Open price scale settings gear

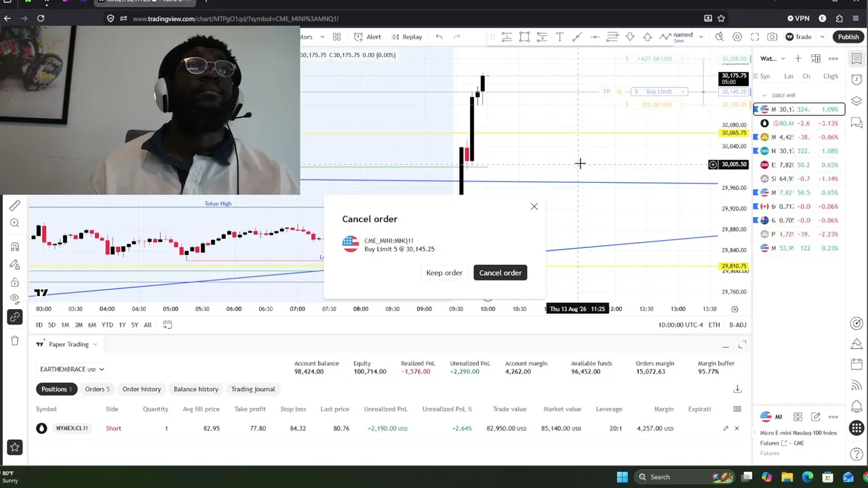tap(734, 309)
